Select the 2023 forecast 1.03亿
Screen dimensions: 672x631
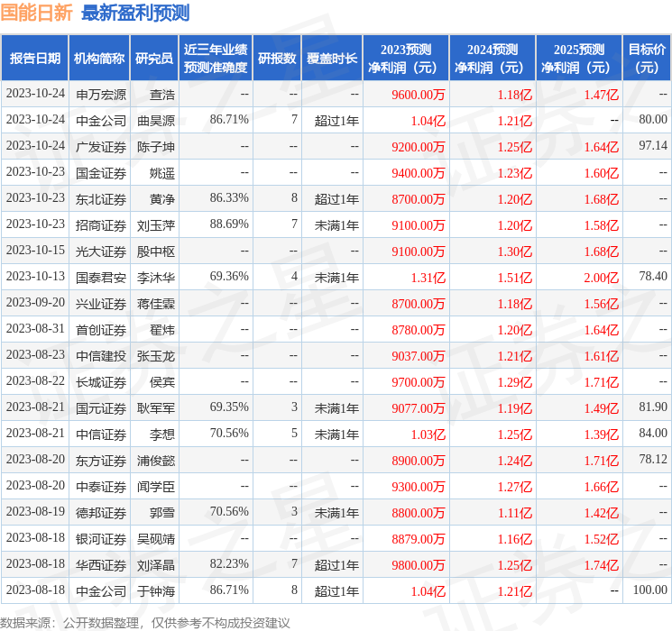[x=428, y=434]
